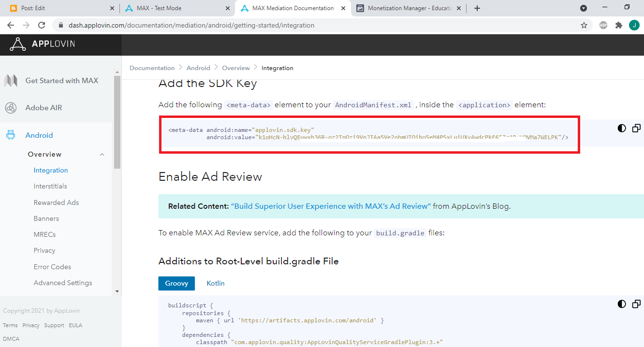Open the browser extensions puzzle menu
Screen dimensions: 644x347
619,25
